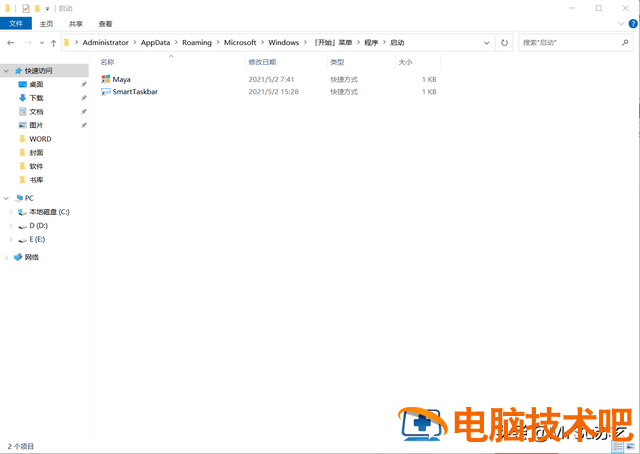Screen dimensions: 640x454
Task: Open the 网络 network location
Action: 31,257
